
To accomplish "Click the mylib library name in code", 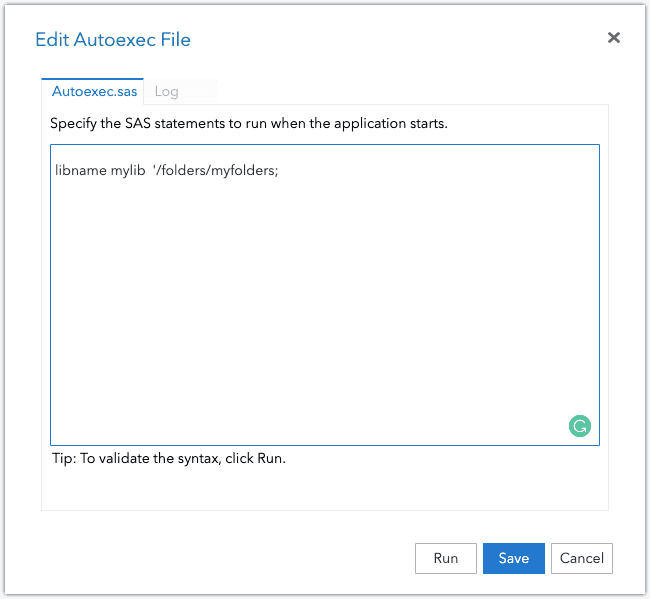I will pyautogui.click(x=128, y=171).
